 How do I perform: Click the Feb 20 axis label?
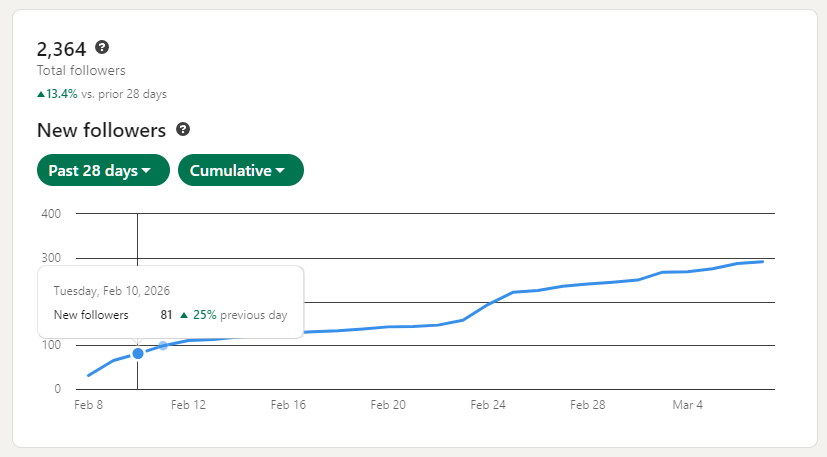[388, 405]
